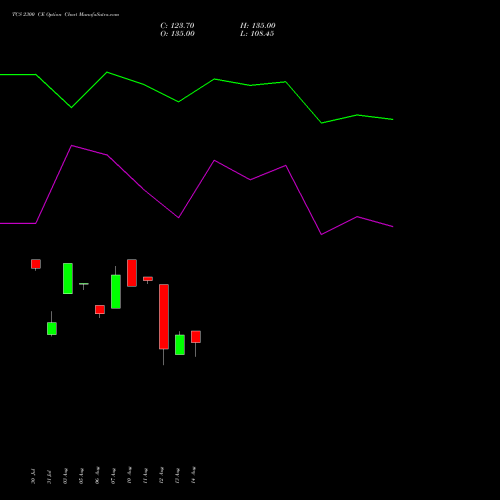Click the close price value C: 123.70

(177, 26)
